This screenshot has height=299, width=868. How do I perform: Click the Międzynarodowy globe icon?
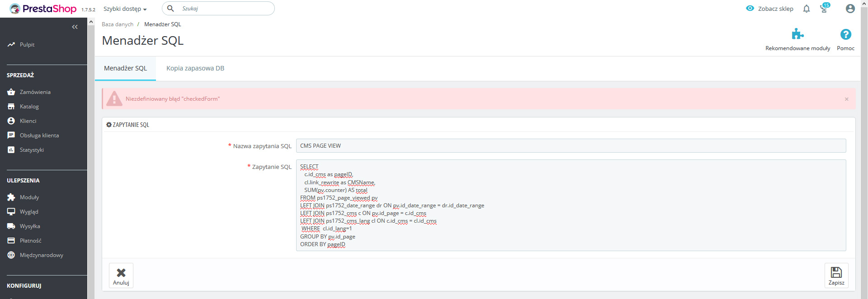click(x=11, y=255)
